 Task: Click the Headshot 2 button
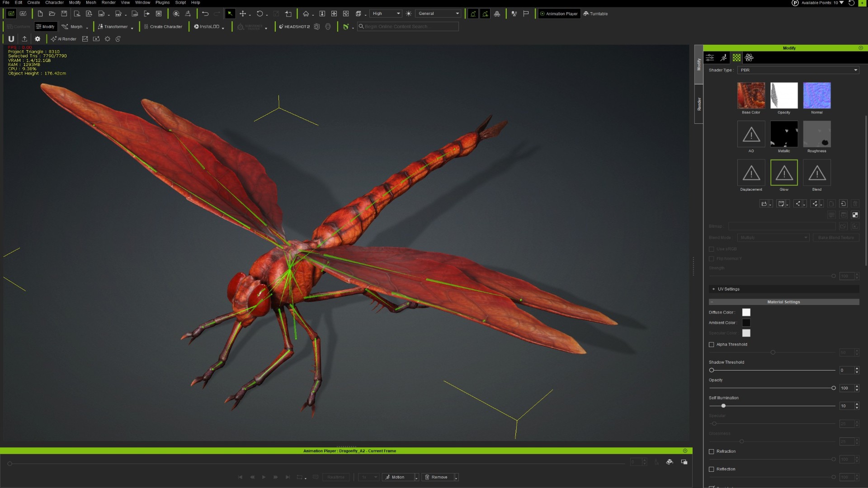click(x=294, y=27)
